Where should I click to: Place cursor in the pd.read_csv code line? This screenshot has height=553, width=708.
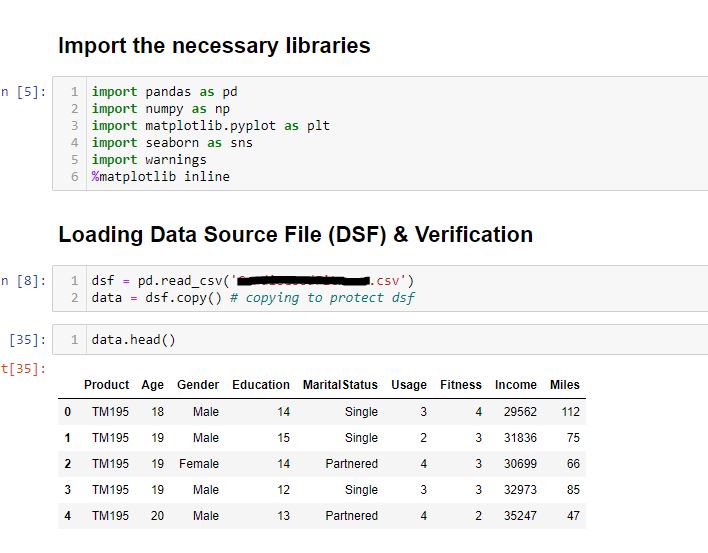click(x=252, y=281)
